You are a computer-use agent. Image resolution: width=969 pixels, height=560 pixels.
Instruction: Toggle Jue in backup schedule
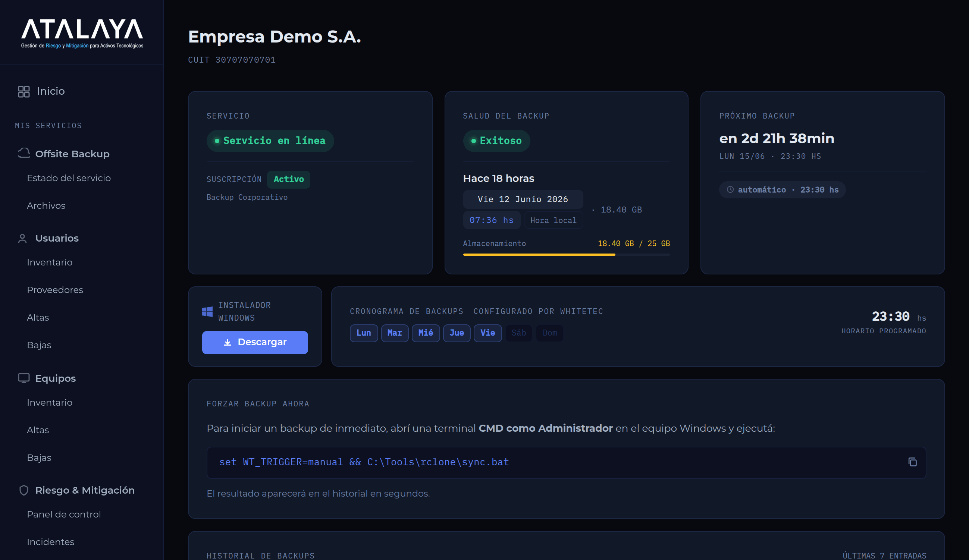457,333
